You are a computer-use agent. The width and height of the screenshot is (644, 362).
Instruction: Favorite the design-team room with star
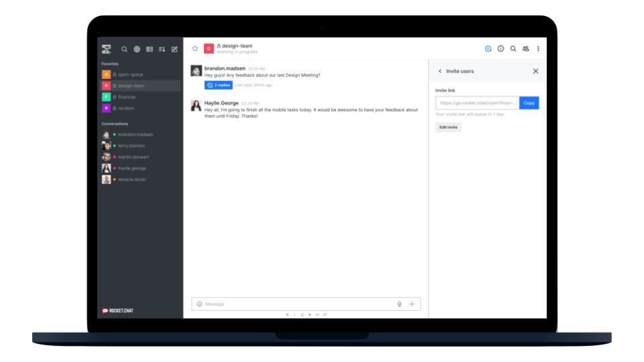click(195, 48)
